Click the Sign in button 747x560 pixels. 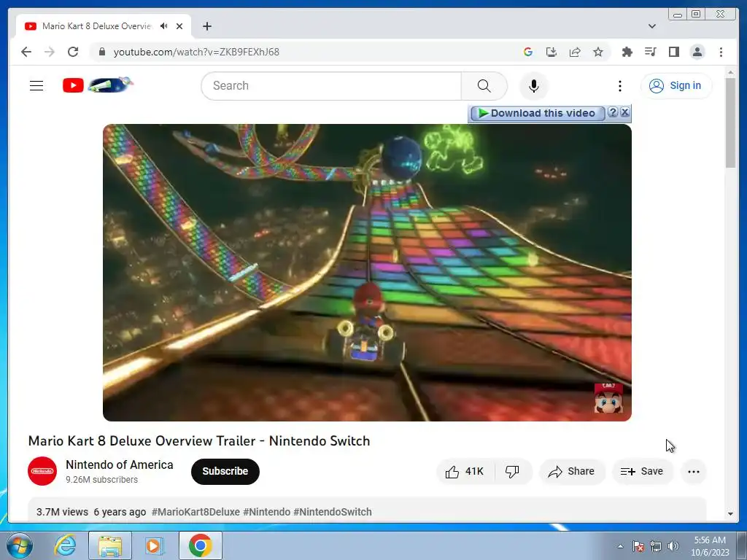point(676,86)
